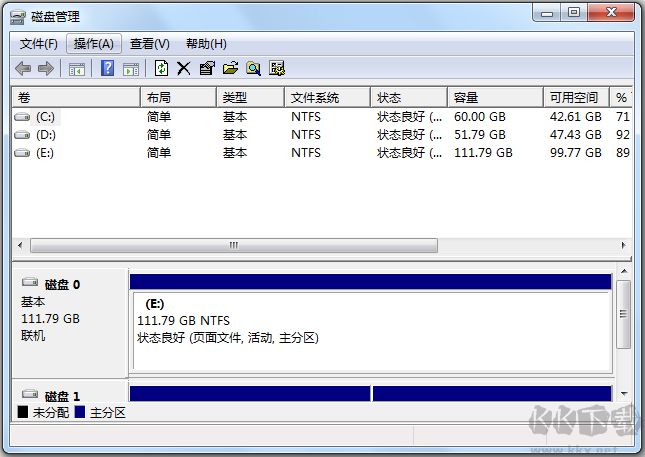
Task: Click the horizontal scrollbar thumb of volume list
Action: point(234,246)
